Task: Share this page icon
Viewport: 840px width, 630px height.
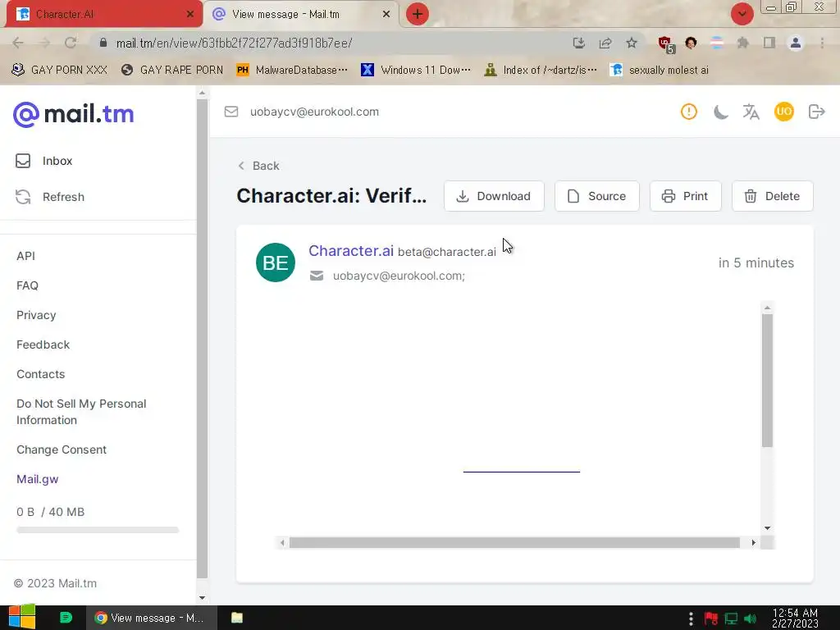Action: coord(605,43)
